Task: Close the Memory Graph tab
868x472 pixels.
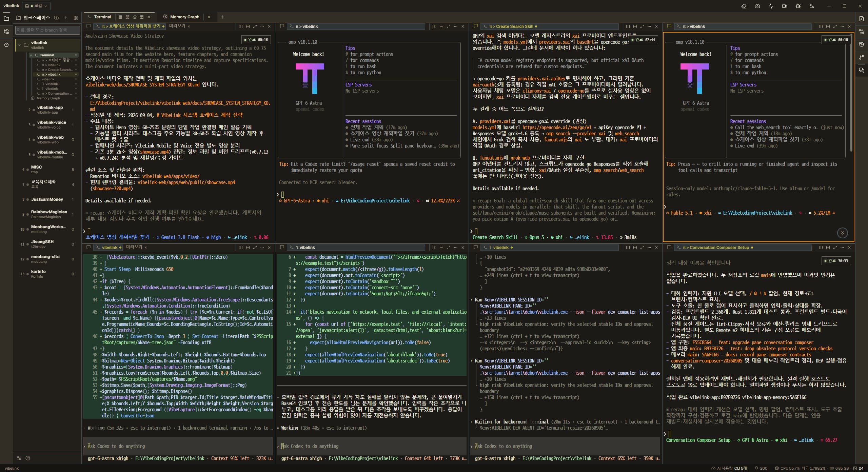Action: (x=209, y=17)
